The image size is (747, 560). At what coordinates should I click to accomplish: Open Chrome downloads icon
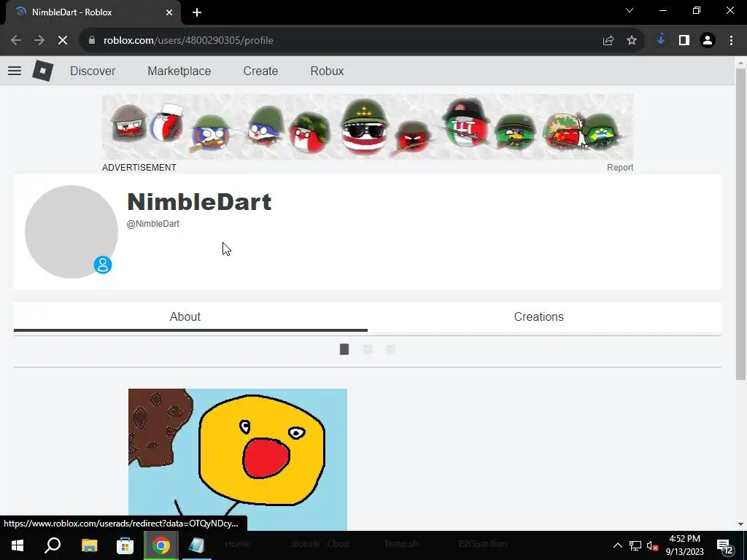(661, 41)
